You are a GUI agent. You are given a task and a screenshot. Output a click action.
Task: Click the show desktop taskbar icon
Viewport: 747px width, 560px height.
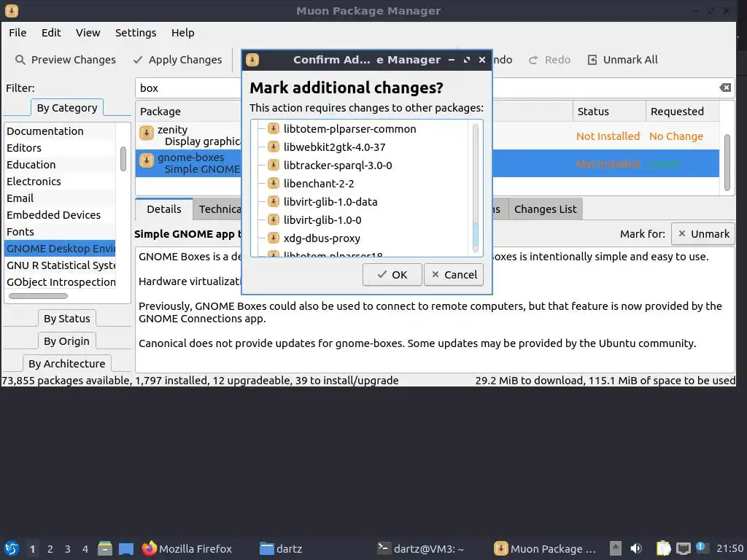126,548
